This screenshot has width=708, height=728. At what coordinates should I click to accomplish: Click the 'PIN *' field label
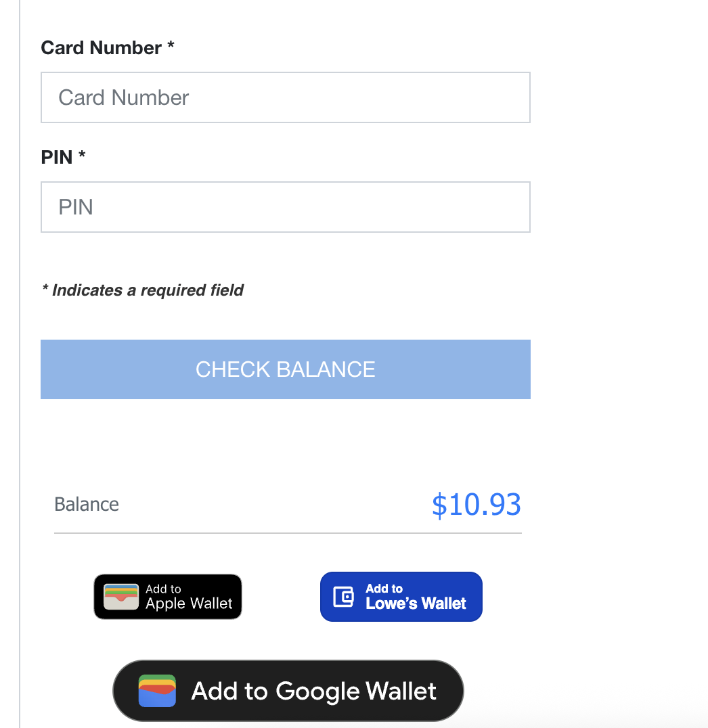(57, 158)
